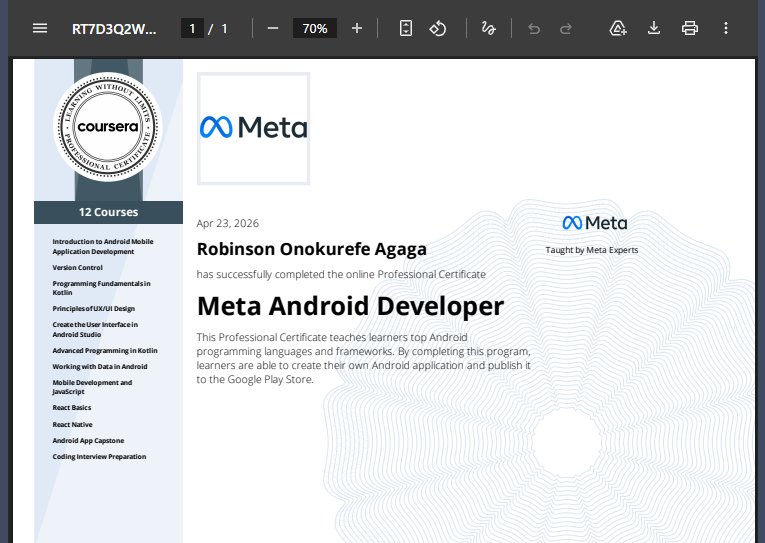Rotate the document counterclockwise
Screen dimensions: 765x543
click(438, 28)
